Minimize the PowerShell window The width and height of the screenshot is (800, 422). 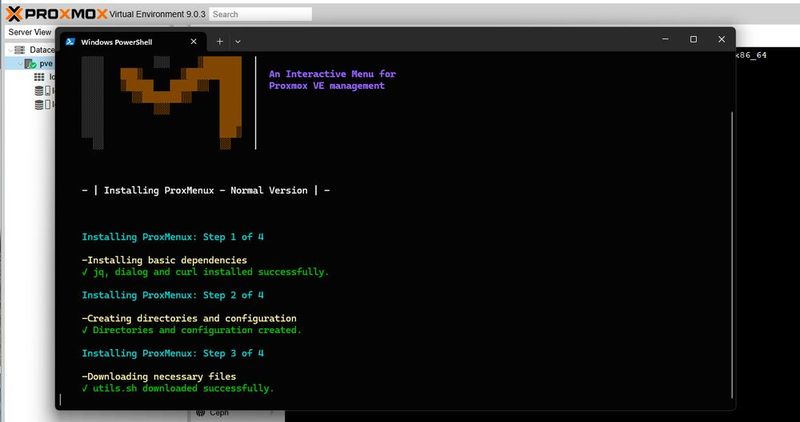click(665, 39)
